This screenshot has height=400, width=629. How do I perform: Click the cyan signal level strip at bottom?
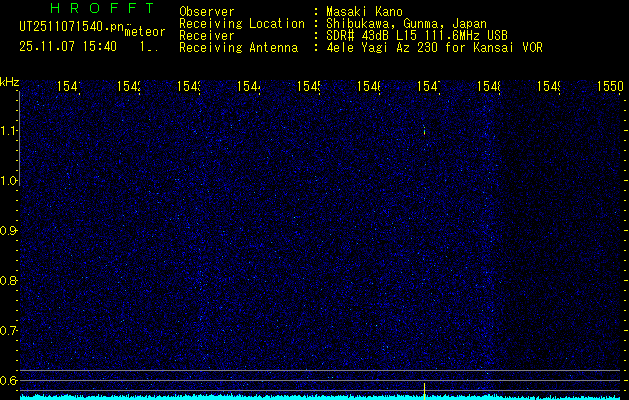[x=320, y=397]
